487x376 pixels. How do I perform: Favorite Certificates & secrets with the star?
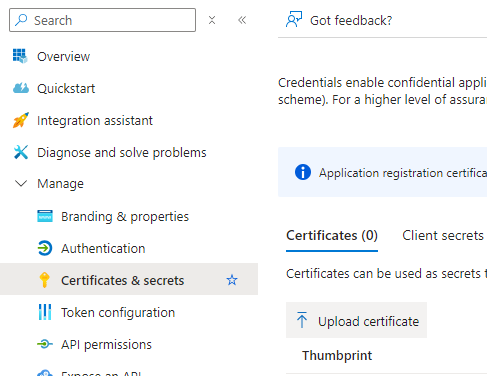tap(232, 280)
